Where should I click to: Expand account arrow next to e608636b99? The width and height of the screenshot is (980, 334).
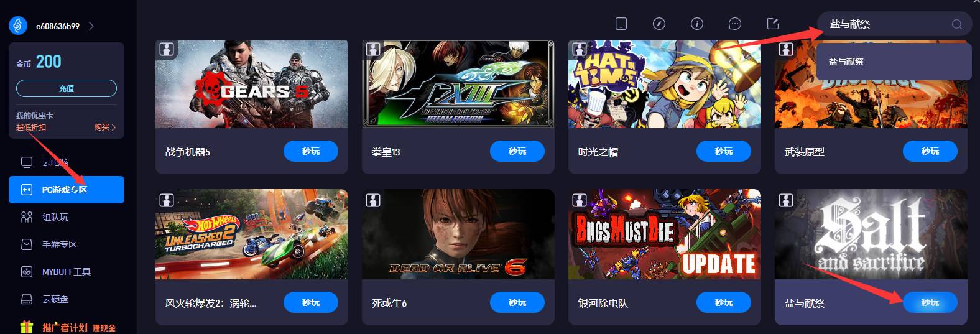click(91, 26)
